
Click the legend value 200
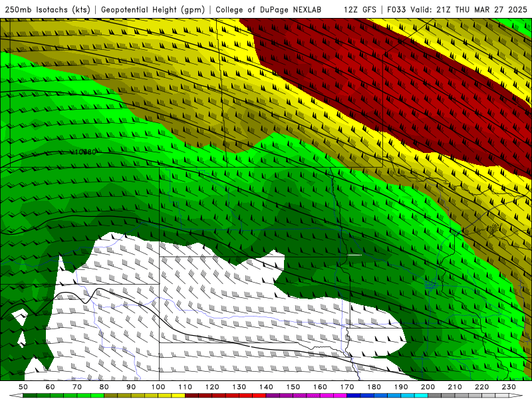(x=428, y=387)
